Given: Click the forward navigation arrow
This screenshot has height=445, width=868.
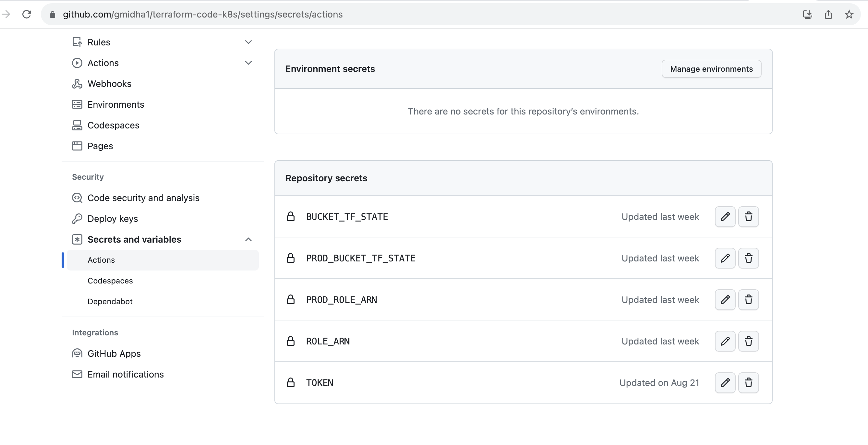Looking at the screenshot, I should point(6,14).
